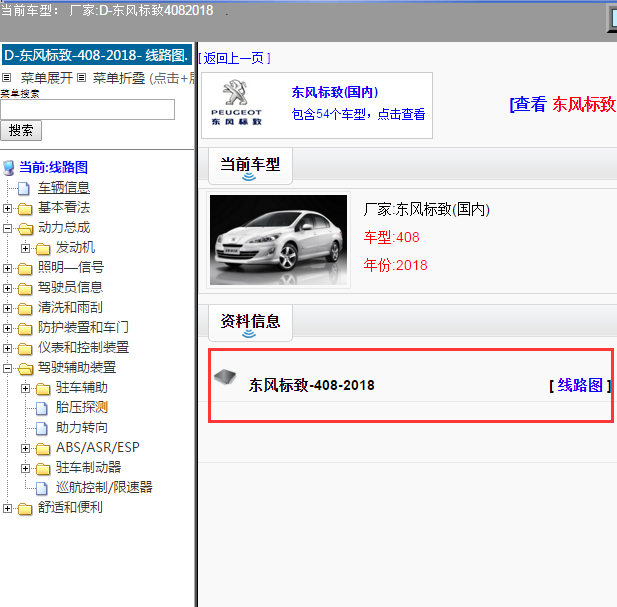
Task: Click the 动力总成 folder label
Action: click(x=64, y=228)
